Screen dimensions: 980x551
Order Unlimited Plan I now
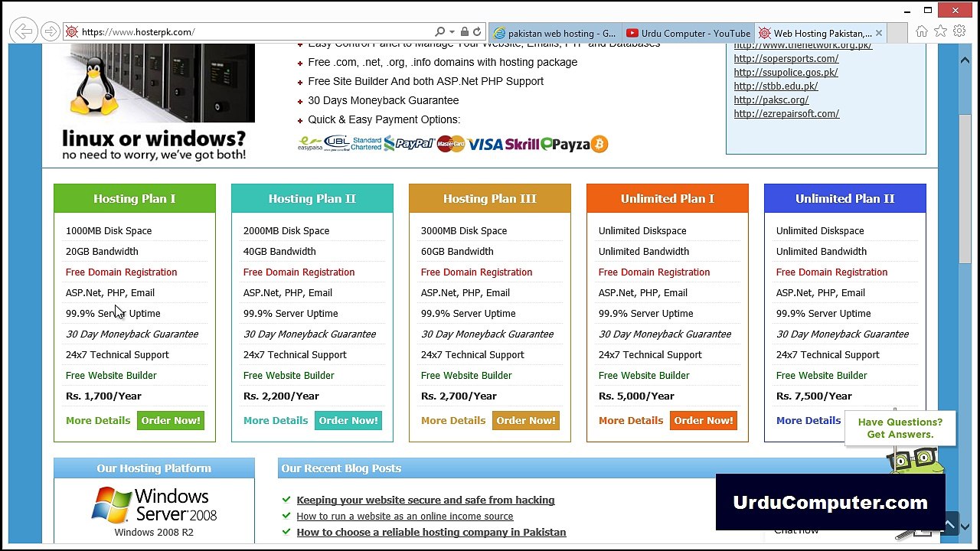(704, 420)
